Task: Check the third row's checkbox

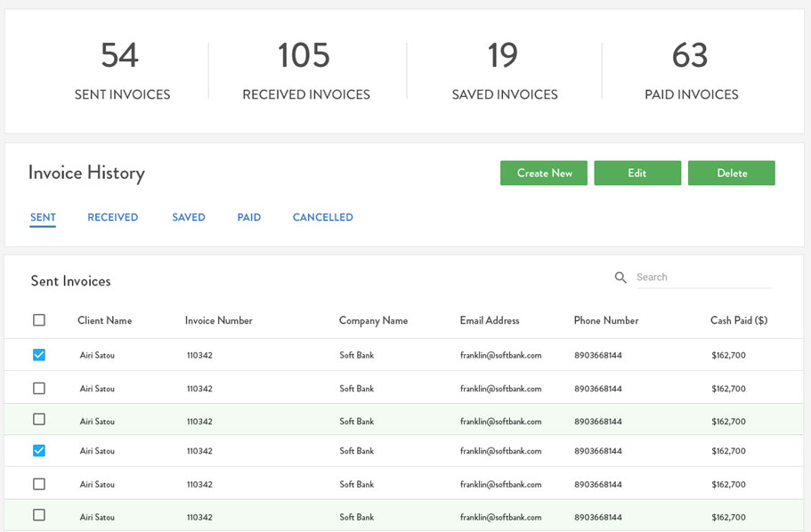Action: click(x=39, y=419)
